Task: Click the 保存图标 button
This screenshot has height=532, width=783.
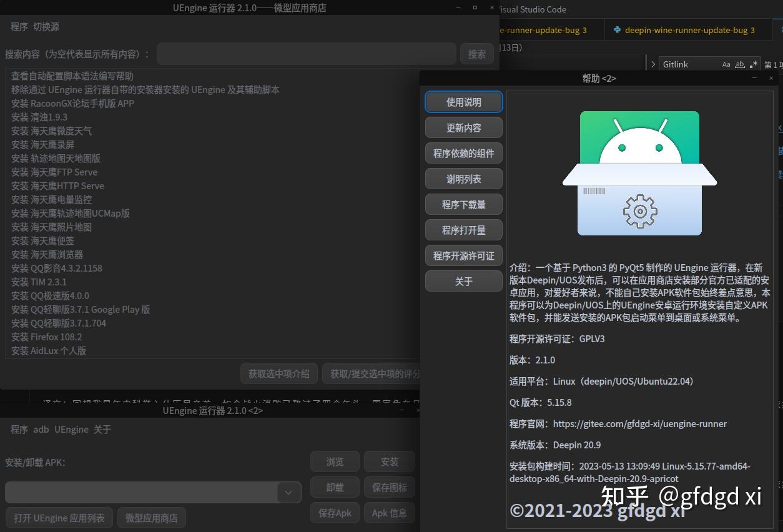Action: pyautogui.click(x=389, y=487)
